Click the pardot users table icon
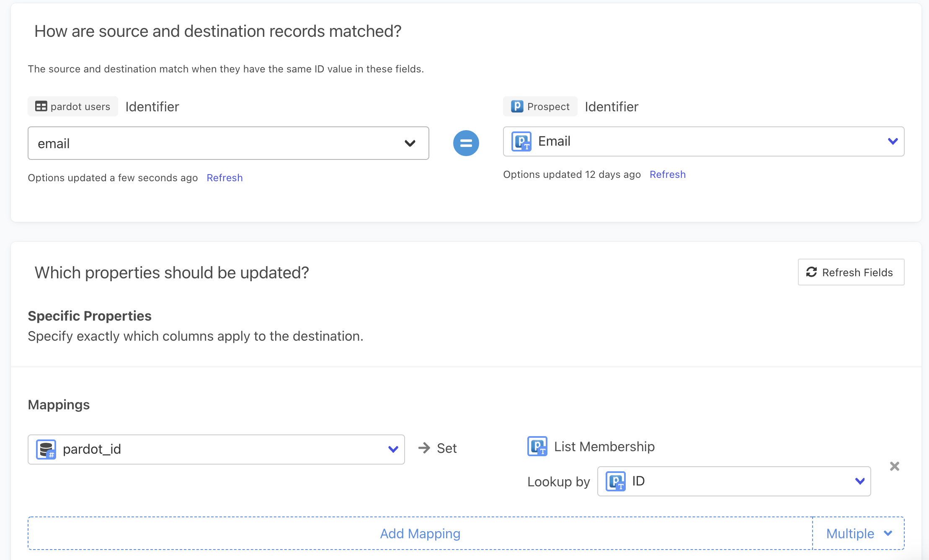929x560 pixels. coord(41,106)
